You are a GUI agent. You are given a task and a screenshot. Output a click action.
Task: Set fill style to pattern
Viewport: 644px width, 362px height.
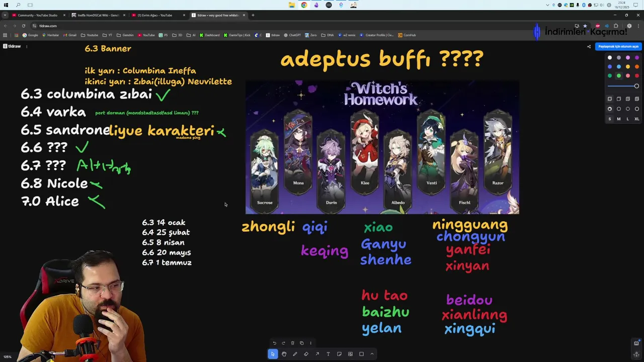[x=637, y=99]
